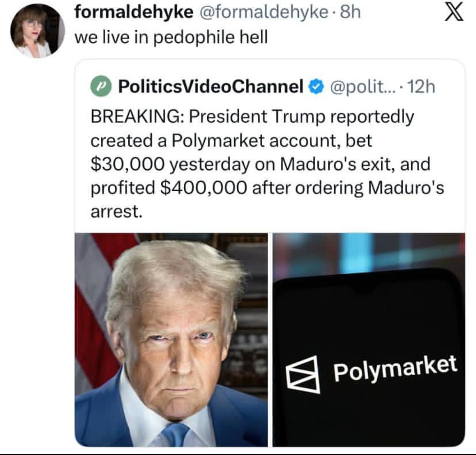Open the formaldehyke display name link
This screenshot has height=455, width=476.
pyautogui.click(x=134, y=13)
